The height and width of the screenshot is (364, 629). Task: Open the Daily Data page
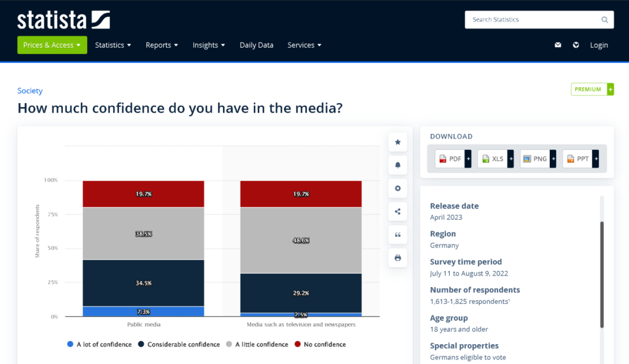(x=256, y=45)
